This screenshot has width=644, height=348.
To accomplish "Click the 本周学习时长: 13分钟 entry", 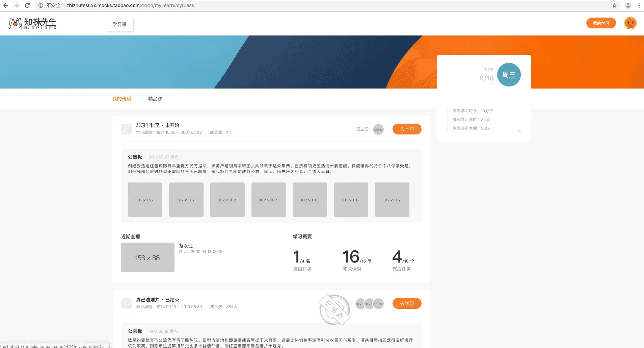I will tap(473, 111).
